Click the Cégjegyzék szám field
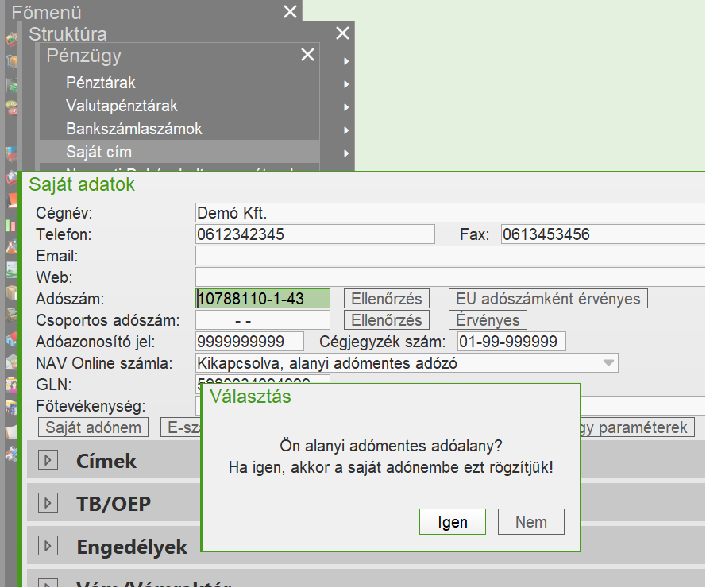 [511, 342]
